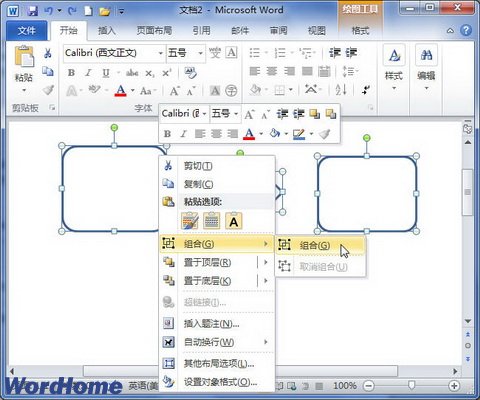Choose 自动换行(W) in the context menu
The width and height of the screenshot is (480, 400).
(x=217, y=342)
